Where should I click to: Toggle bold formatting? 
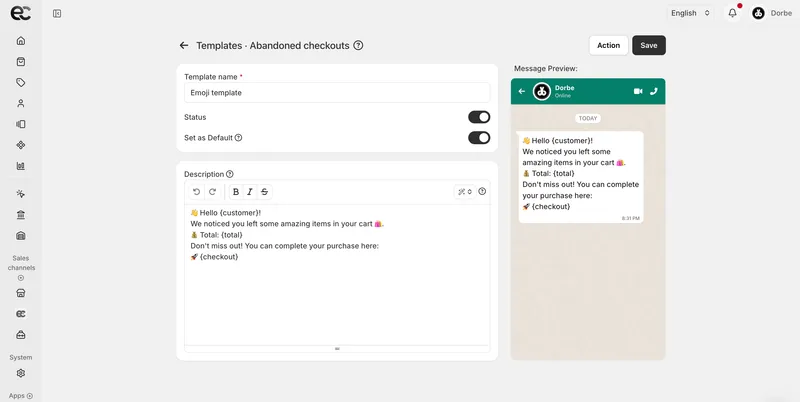[236, 192]
